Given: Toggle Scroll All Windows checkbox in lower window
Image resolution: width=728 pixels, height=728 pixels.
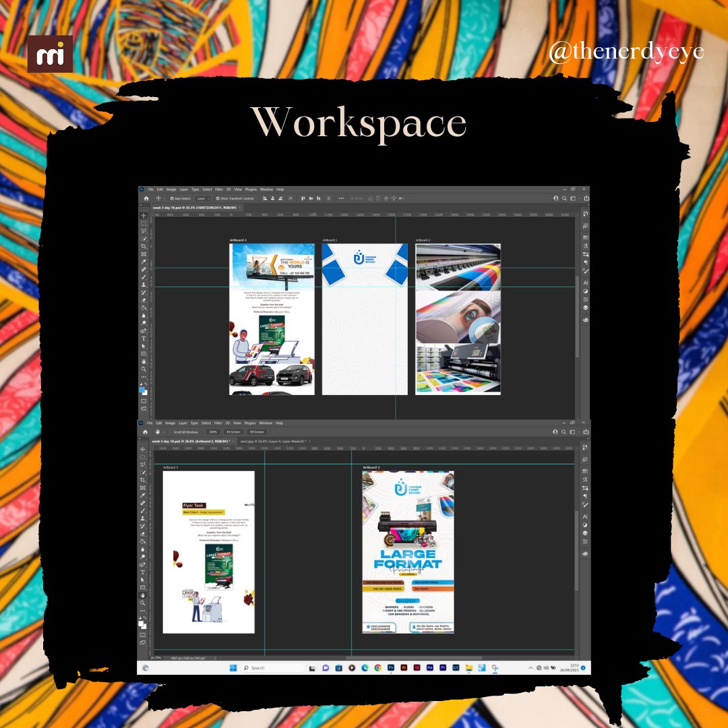Looking at the screenshot, I should coord(171,432).
